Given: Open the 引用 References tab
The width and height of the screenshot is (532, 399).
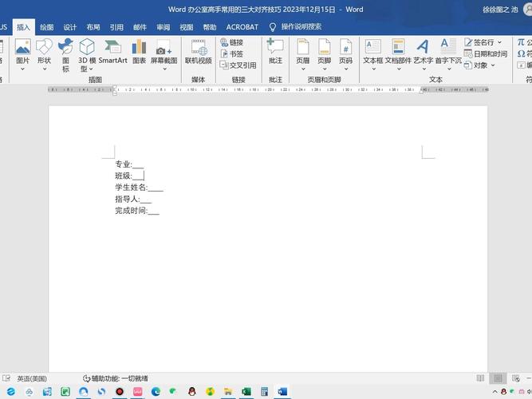Looking at the screenshot, I should (x=116, y=27).
